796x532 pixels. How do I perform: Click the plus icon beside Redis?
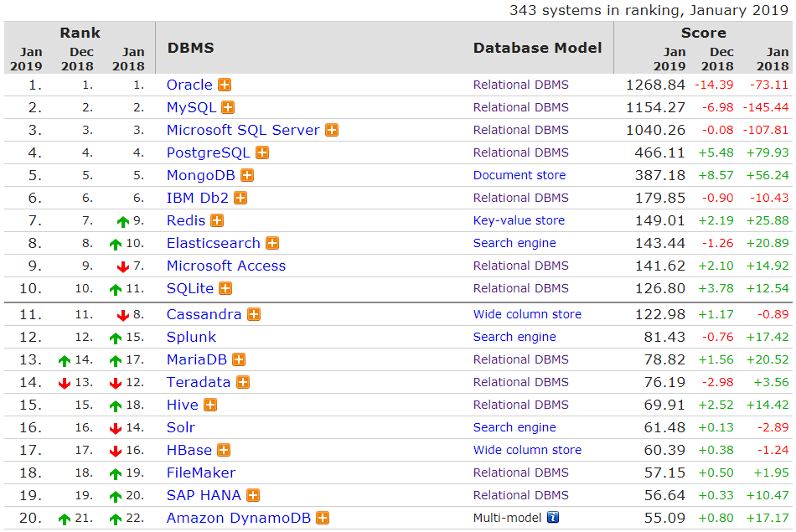click(x=217, y=221)
